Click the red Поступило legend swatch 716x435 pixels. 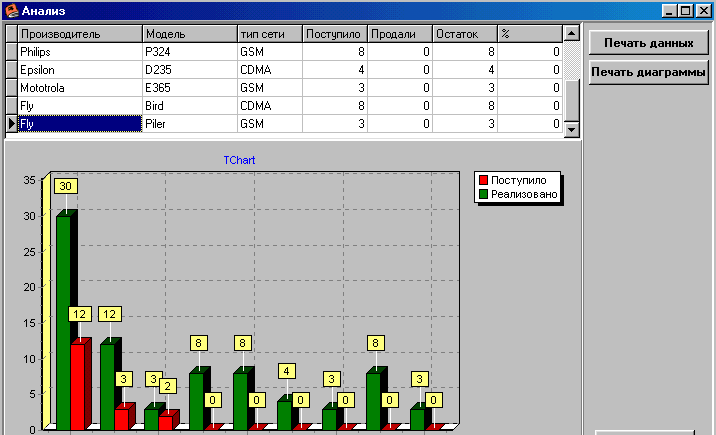(483, 180)
